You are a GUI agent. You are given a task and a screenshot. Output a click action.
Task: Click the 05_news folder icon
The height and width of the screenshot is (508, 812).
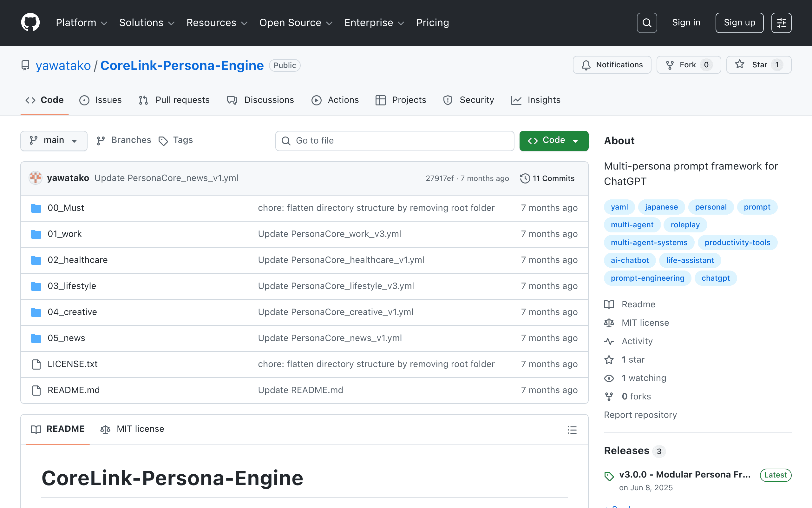pyautogui.click(x=36, y=338)
